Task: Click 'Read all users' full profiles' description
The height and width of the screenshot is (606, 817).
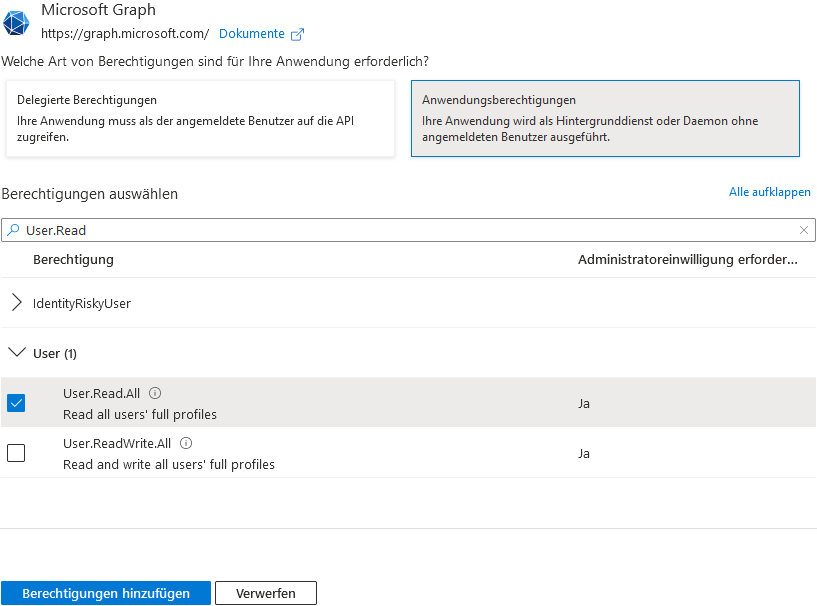Action: pos(140,414)
